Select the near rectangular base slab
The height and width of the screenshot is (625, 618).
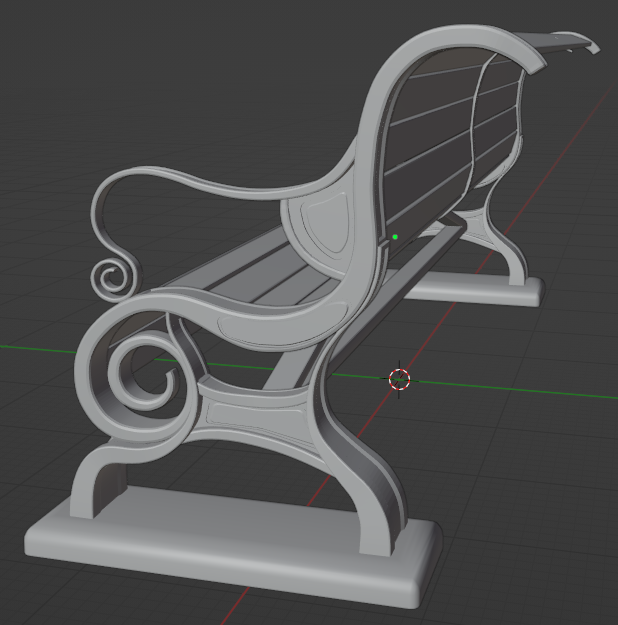234,549
